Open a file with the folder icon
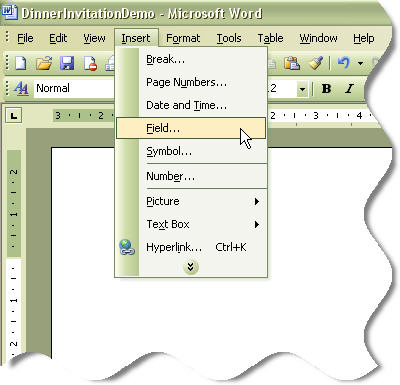 pyautogui.click(x=44, y=63)
